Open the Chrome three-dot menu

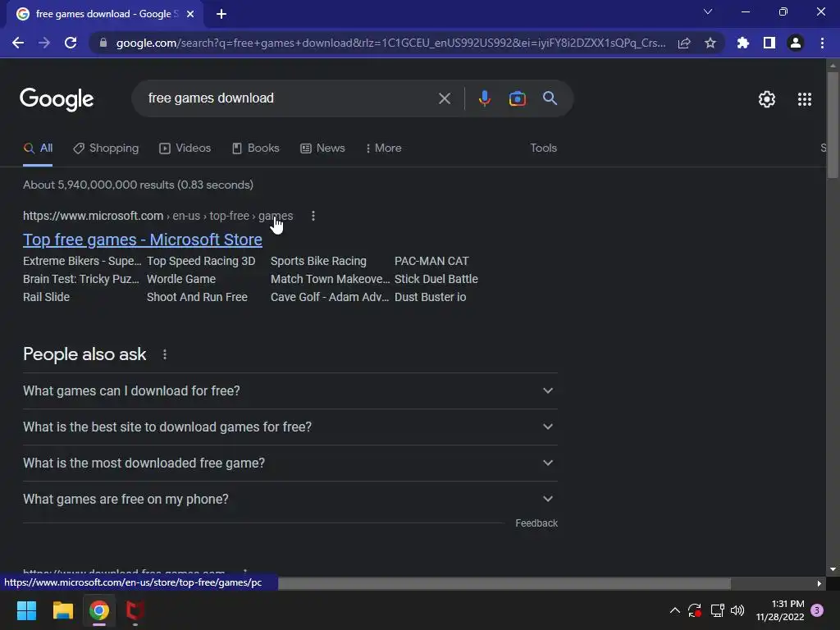pos(822,43)
